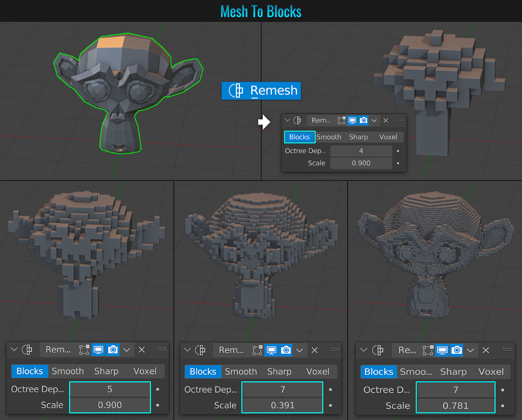Click drag handle dots of Octree Depth 5 panel
This screenshot has height=420, width=522.
click(x=162, y=349)
